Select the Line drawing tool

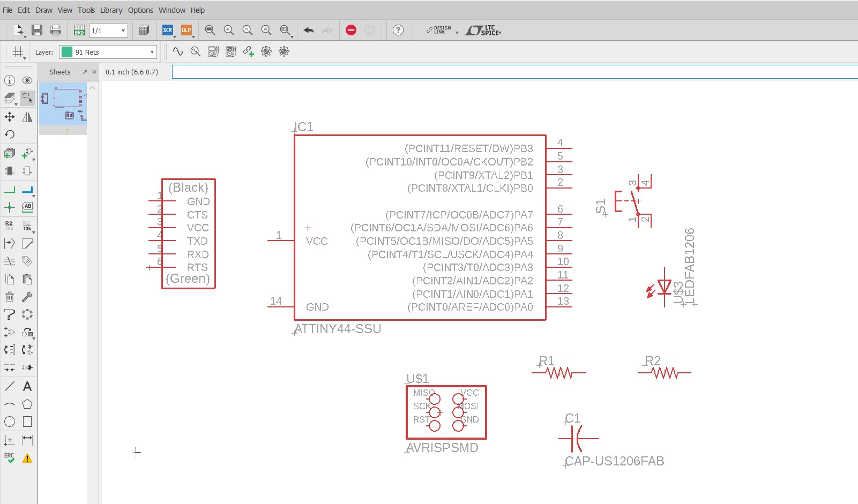point(10,387)
